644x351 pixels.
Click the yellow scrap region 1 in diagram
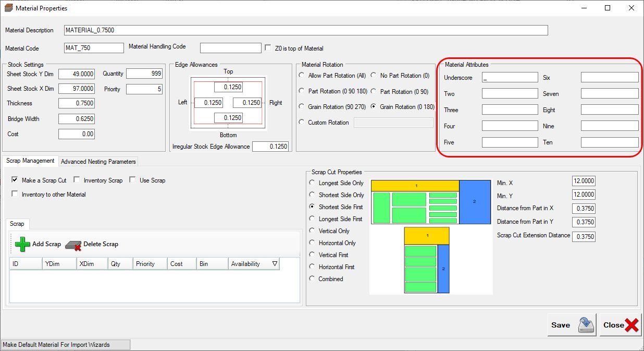[415, 186]
